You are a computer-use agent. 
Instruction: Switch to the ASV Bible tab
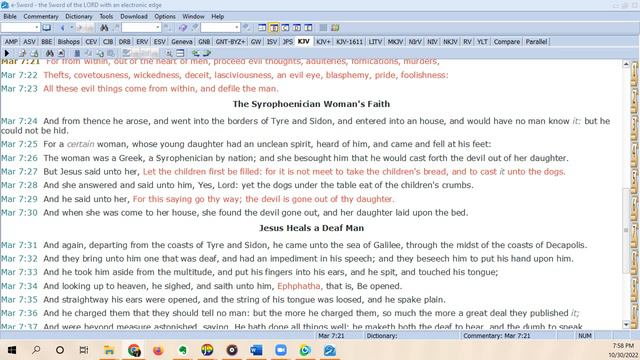point(29,42)
